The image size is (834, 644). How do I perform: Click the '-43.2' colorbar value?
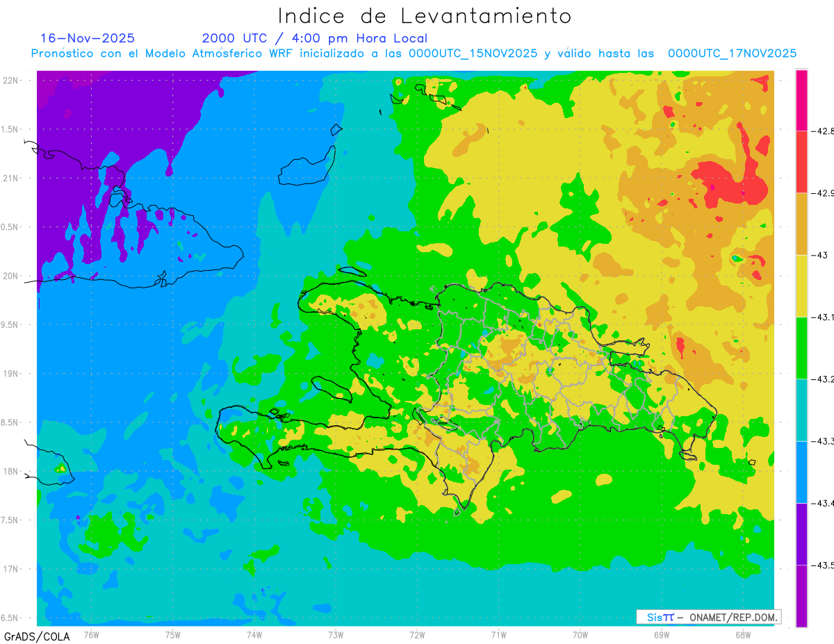[x=822, y=379]
